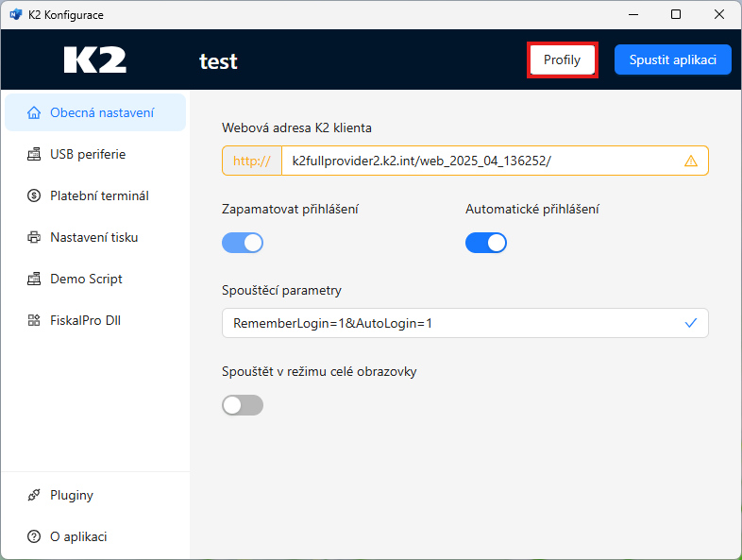Click the Pluginy plug icon
The height and width of the screenshot is (560, 742).
coord(34,496)
